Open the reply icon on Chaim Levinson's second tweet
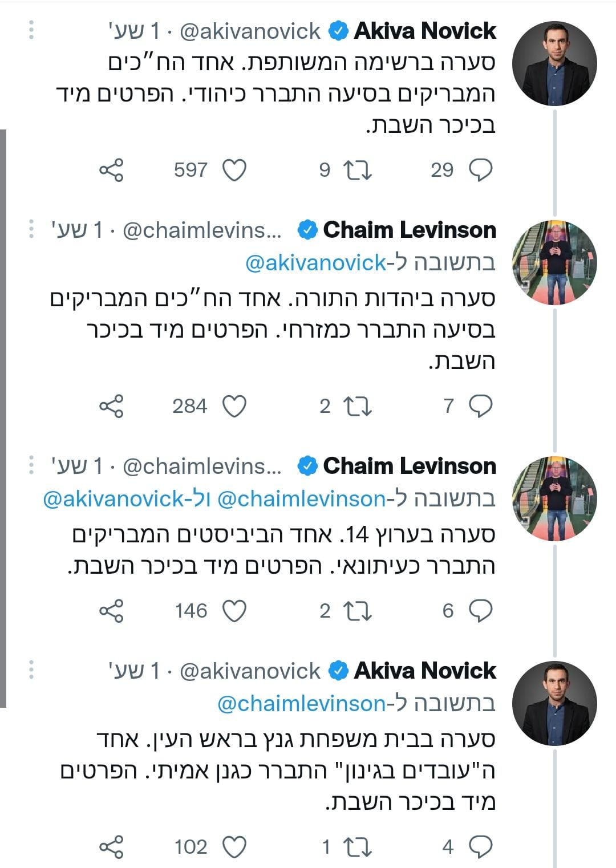The image size is (616, 868). point(481,611)
